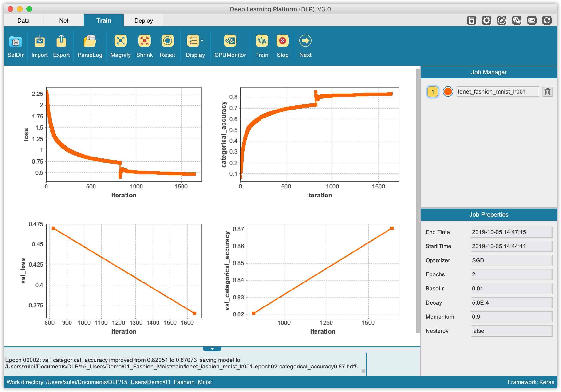This screenshot has width=561, height=392.
Task: Delete the lenet_fashion_mnist_lr001 job with trash icon
Action: (547, 92)
